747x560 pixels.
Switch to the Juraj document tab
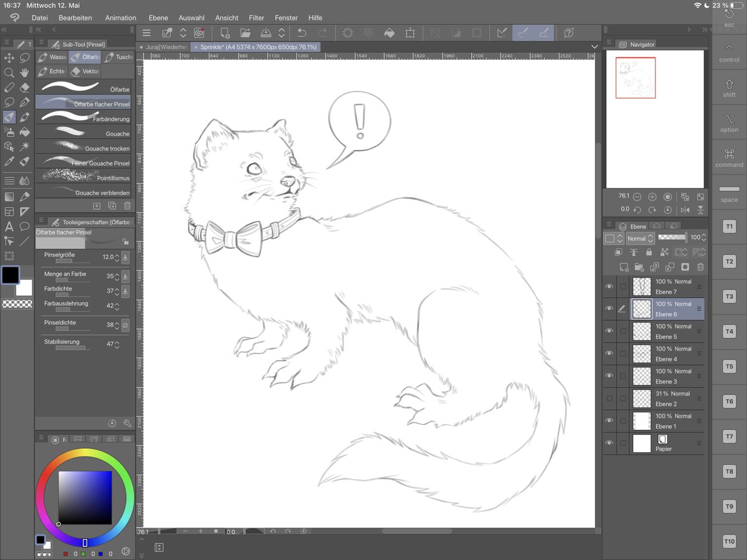pos(163,47)
